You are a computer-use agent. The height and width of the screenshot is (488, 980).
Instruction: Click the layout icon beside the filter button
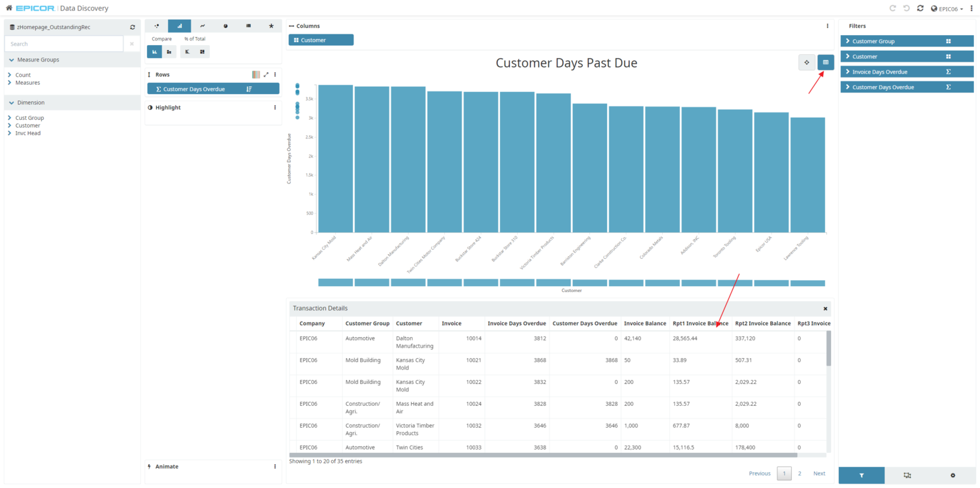(907, 475)
